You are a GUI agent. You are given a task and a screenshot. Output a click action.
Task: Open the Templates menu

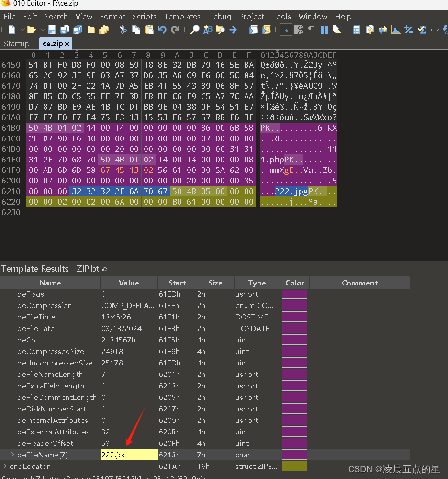182,16
